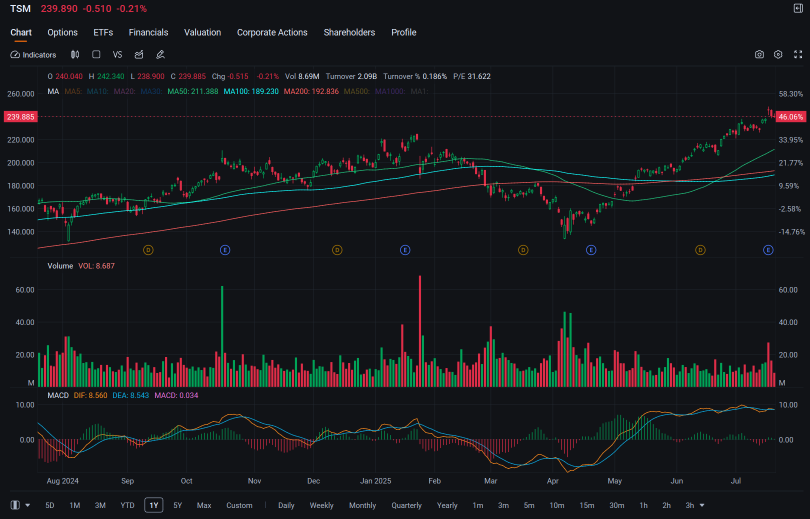Switch to the Financials tab
The image size is (810, 519).
(x=148, y=33)
